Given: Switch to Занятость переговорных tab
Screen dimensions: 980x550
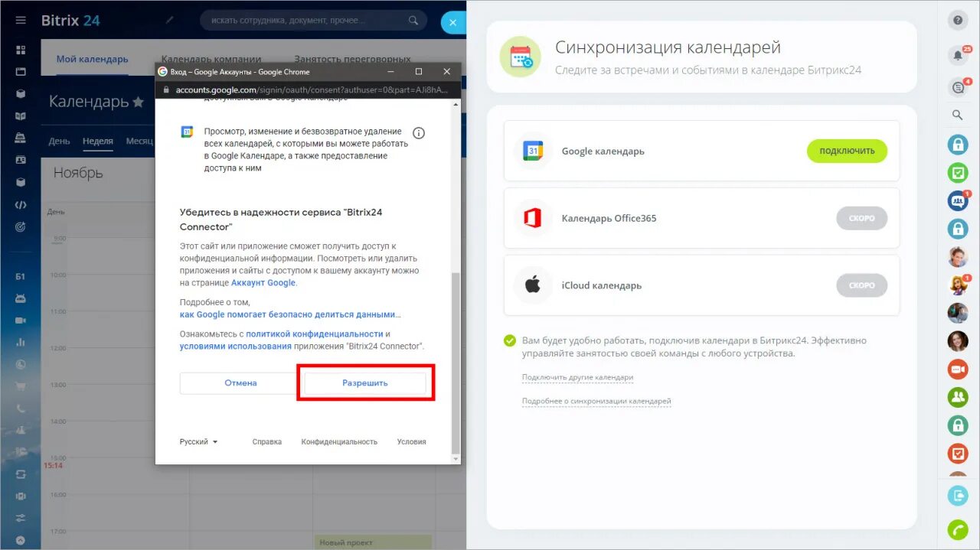Looking at the screenshot, I should click(x=352, y=59).
